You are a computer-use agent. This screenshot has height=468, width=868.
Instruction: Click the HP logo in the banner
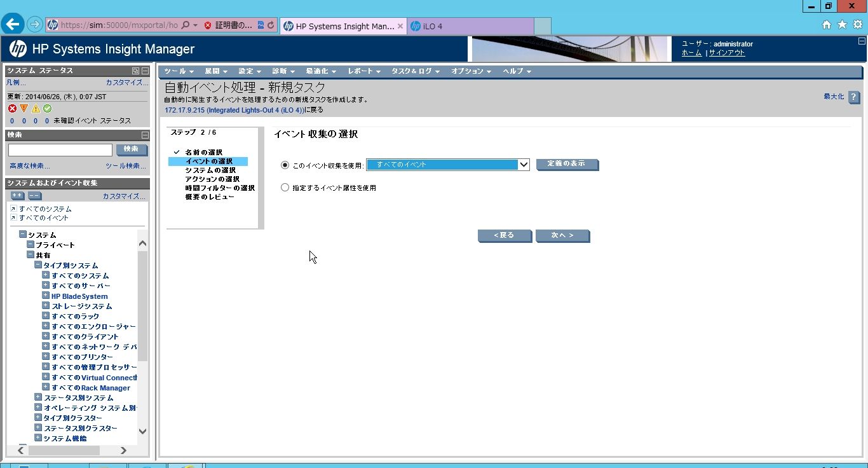click(18, 49)
